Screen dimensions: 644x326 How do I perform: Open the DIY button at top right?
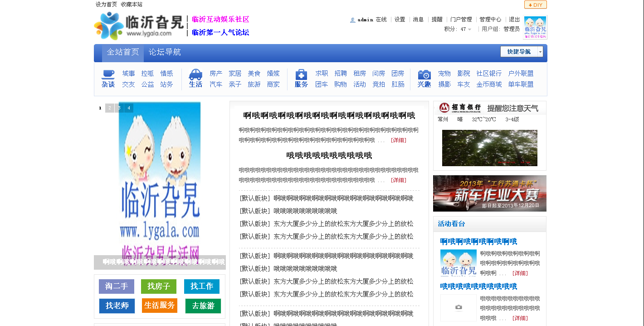point(535,5)
